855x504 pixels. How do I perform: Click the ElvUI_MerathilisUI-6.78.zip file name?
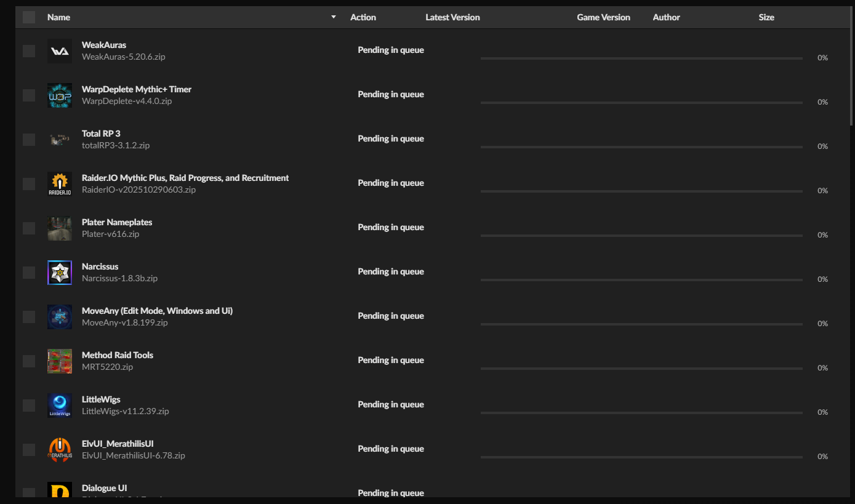(x=134, y=455)
